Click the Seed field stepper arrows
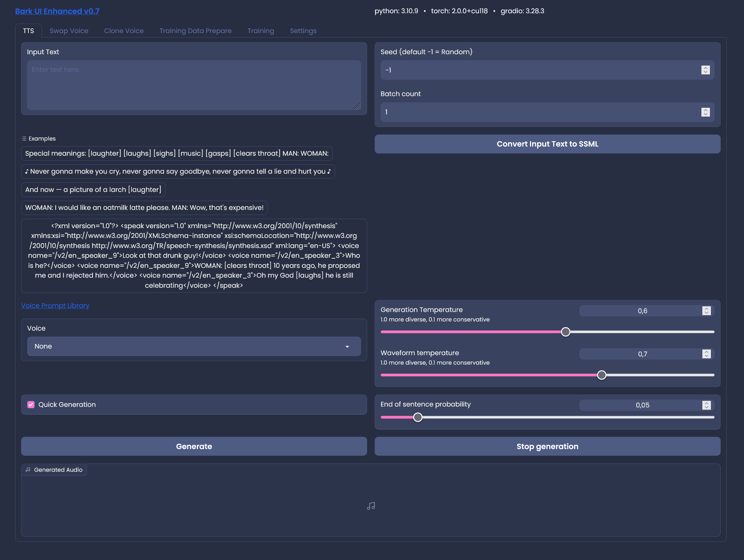Screen dimensions: 744x560 (705, 70)
